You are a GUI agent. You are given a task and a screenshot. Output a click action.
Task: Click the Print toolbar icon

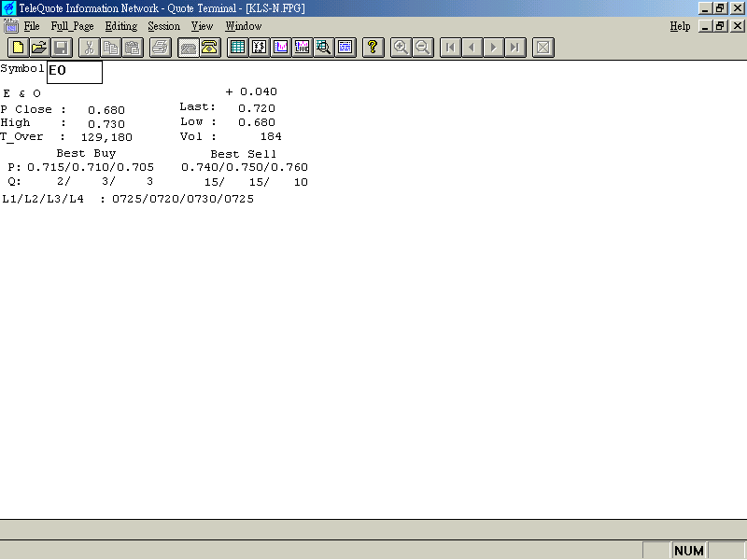pyautogui.click(x=160, y=48)
